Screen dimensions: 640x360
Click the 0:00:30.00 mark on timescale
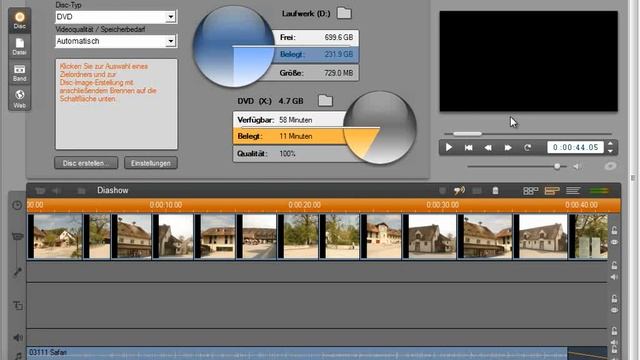[442, 205]
